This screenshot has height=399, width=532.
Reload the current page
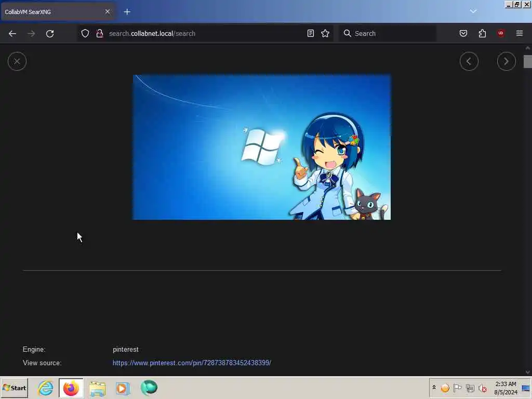pos(50,34)
